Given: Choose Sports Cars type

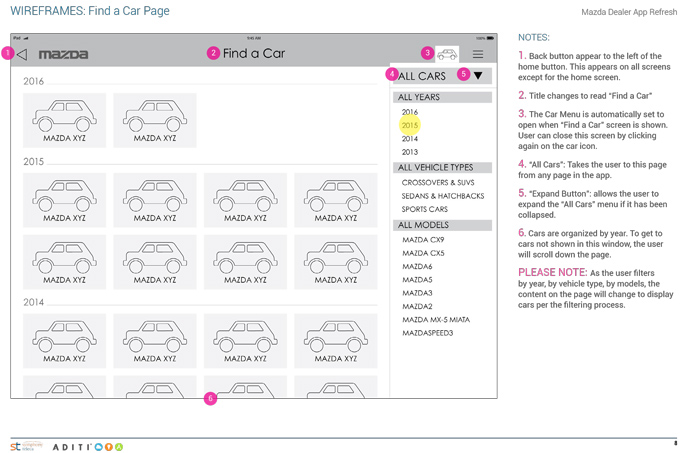Looking at the screenshot, I should click(x=425, y=209).
